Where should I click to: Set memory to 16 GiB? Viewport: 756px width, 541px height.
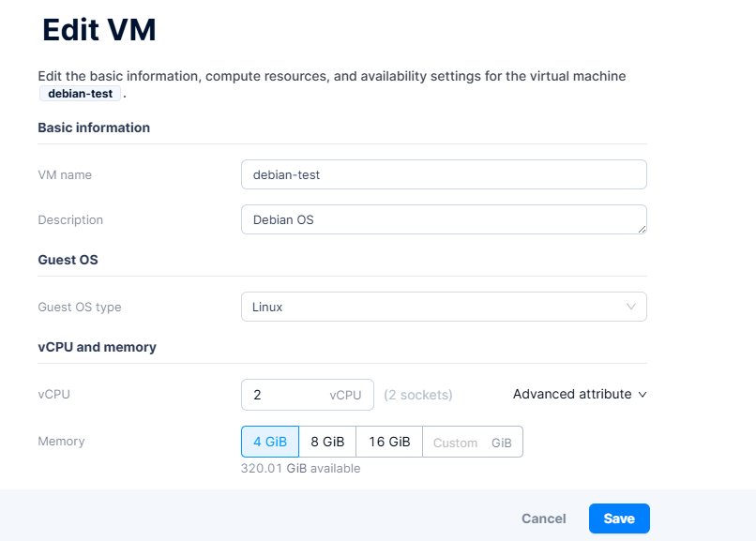[389, 442]
